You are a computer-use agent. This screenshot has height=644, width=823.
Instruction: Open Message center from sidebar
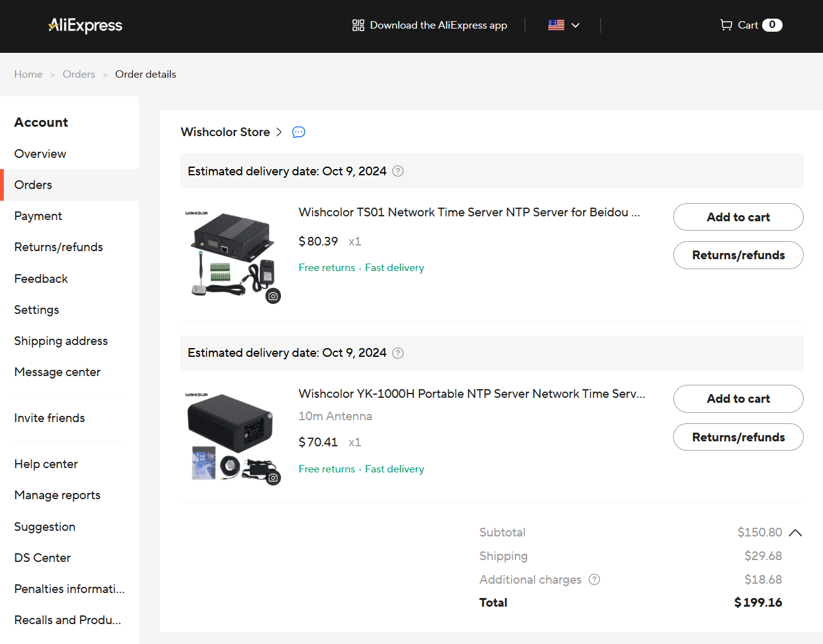pyautogui.click(x=57, y=372)
